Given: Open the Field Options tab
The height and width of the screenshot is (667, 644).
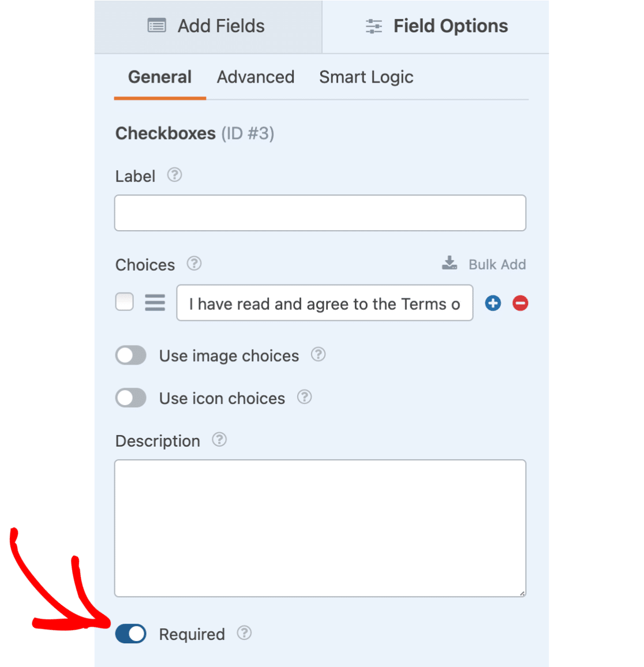Looking at the screenshot, I should (436, 27).
